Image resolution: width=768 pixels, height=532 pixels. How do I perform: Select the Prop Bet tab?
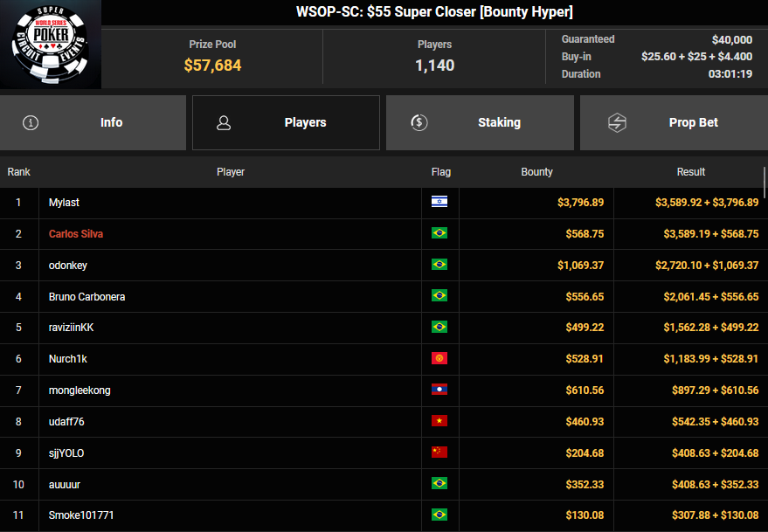674,122
